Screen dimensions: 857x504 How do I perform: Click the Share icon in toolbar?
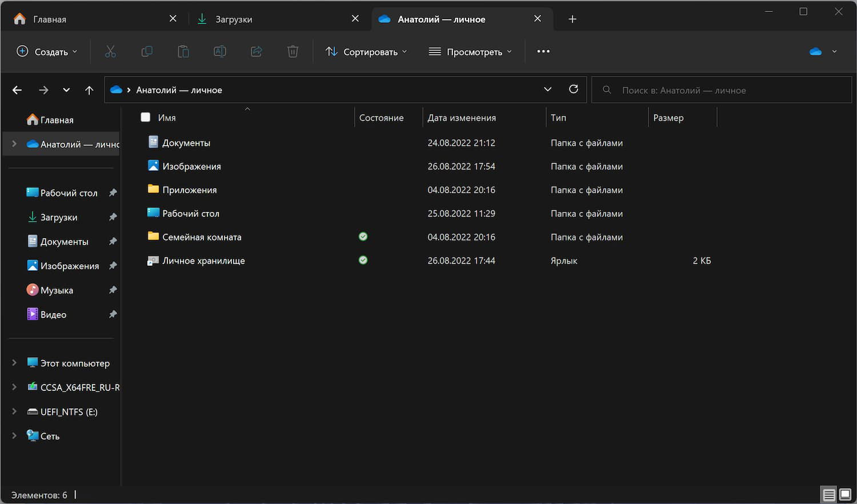(x=256, y=51)
